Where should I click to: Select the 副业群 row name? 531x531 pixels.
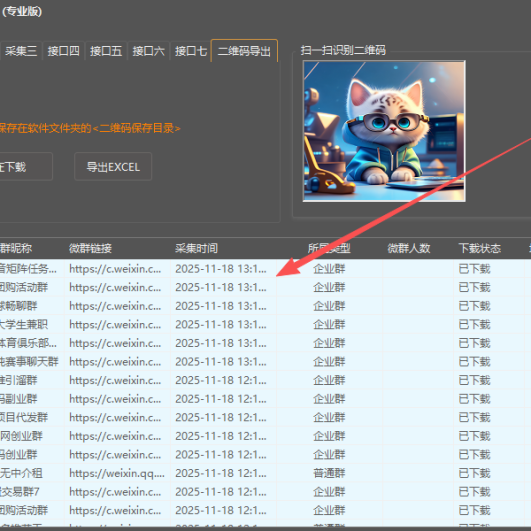pyautogui.click(x=18, y=399)
